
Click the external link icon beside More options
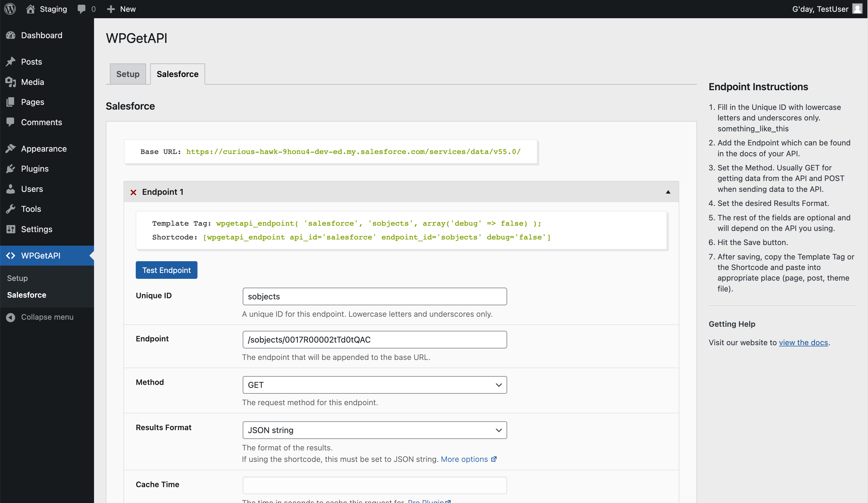click(x=494, y=459)
